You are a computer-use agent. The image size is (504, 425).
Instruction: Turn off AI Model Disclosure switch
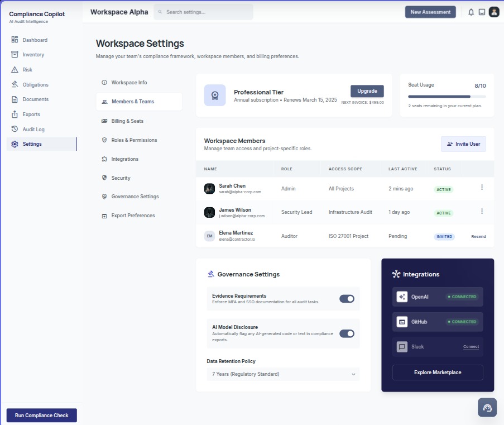(x=347, y=333)
